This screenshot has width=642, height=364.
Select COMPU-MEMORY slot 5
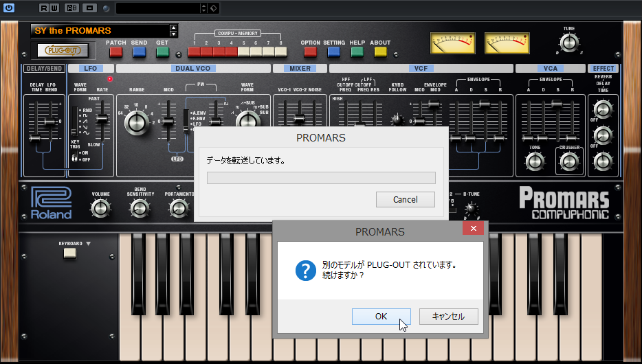pyautogui.click(x=243, y=52)
